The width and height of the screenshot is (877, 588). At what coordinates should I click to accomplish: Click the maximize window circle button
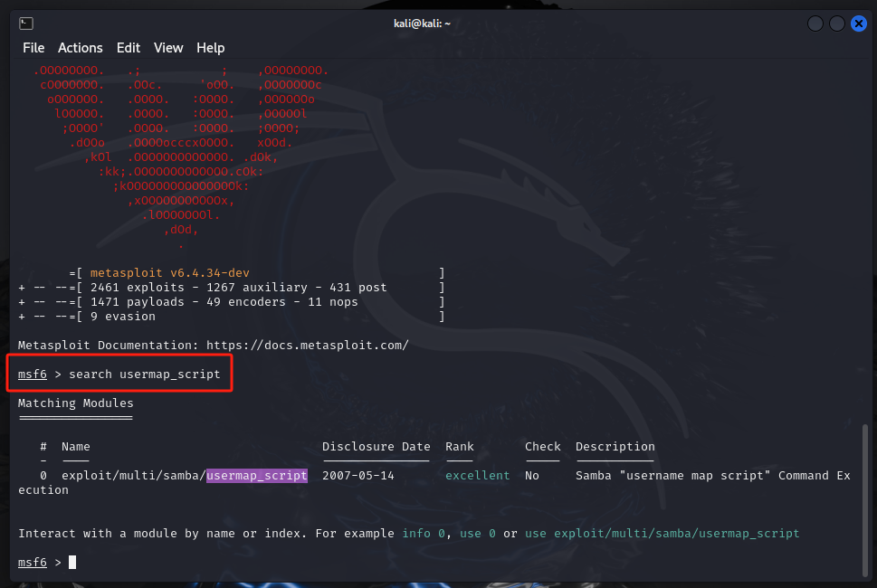837,24
